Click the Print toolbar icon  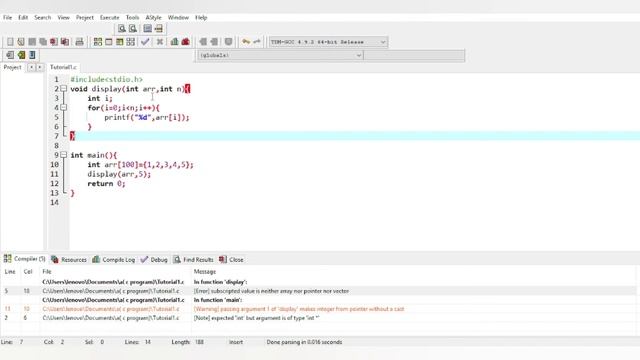(79, 42)
